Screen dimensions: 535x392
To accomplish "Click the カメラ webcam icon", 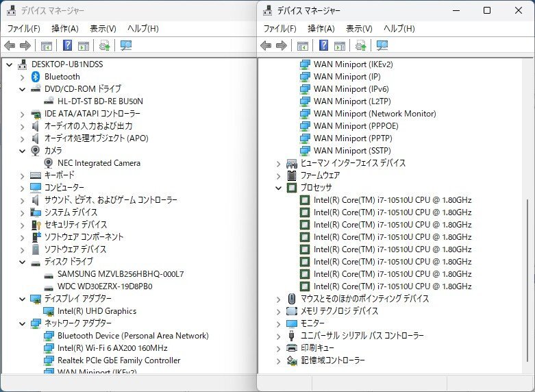I will [36, 151].
